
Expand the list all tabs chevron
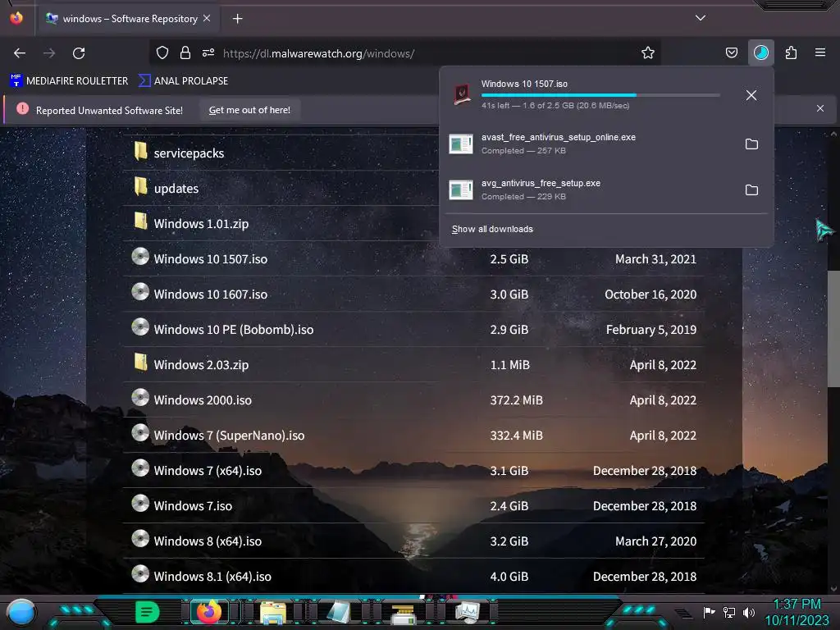tap(701, 18)
